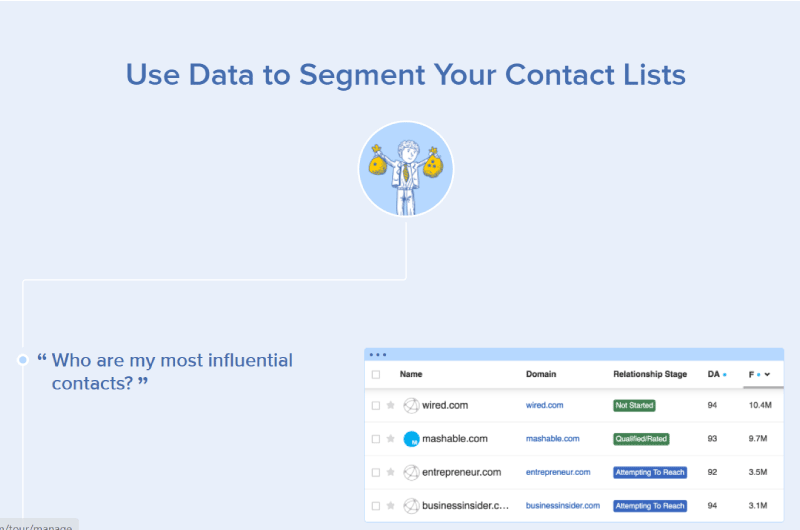The image size is (800, 530).
Task: Click the Relationship Stage column header
Action: point(650,374)
